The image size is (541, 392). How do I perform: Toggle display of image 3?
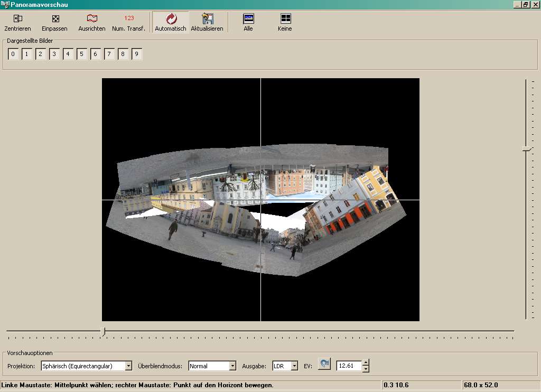pyautogui.click(x=54, y=54)
